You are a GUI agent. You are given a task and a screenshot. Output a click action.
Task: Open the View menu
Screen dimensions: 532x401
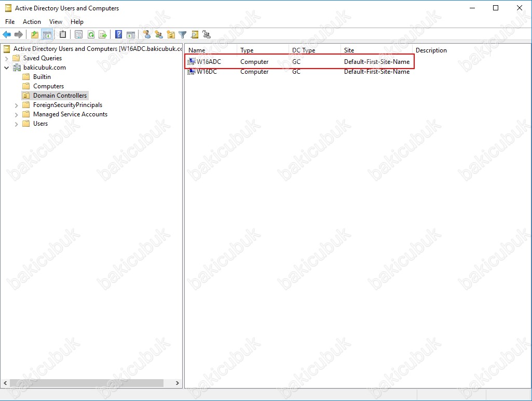[x=56, y=22]
